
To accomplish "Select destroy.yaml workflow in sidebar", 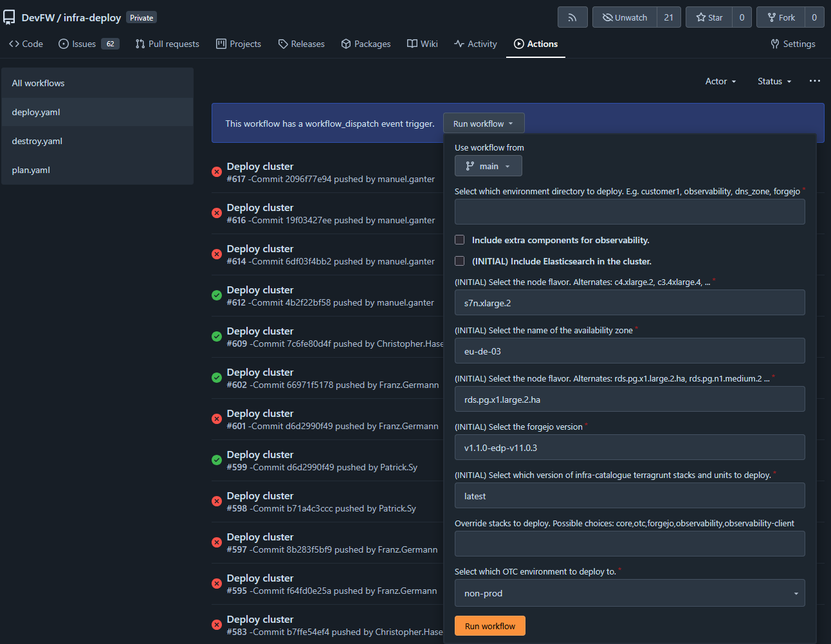I will (x=37, y=141).
